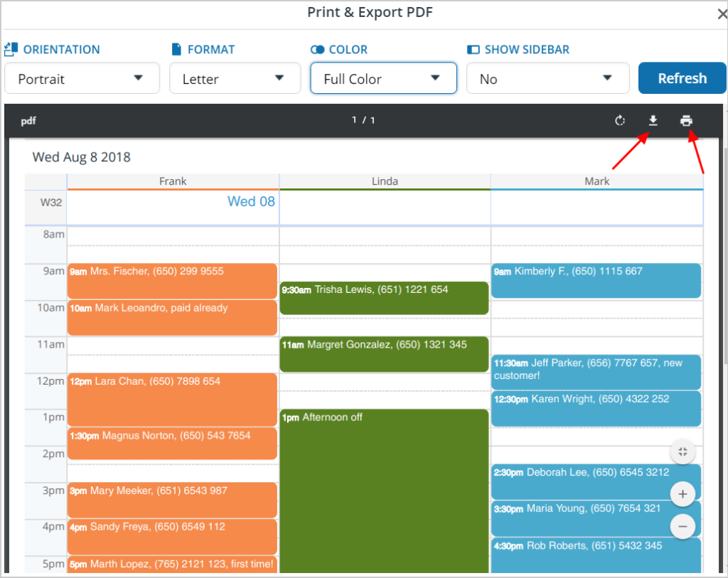Image resolution: width=728 pixels, height=578 pixels.
Task: Click the fit-to-view arrows on the calendar
Action: tap(682, 451)
